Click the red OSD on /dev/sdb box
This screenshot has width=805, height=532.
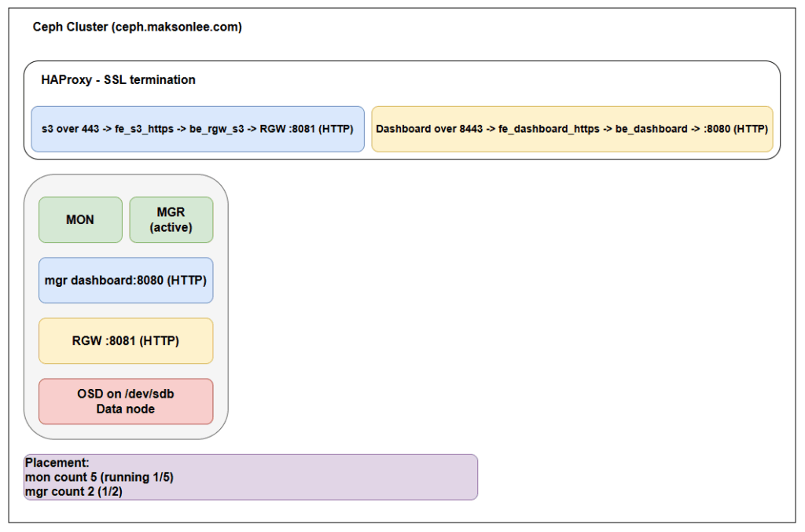coord(126,394)
